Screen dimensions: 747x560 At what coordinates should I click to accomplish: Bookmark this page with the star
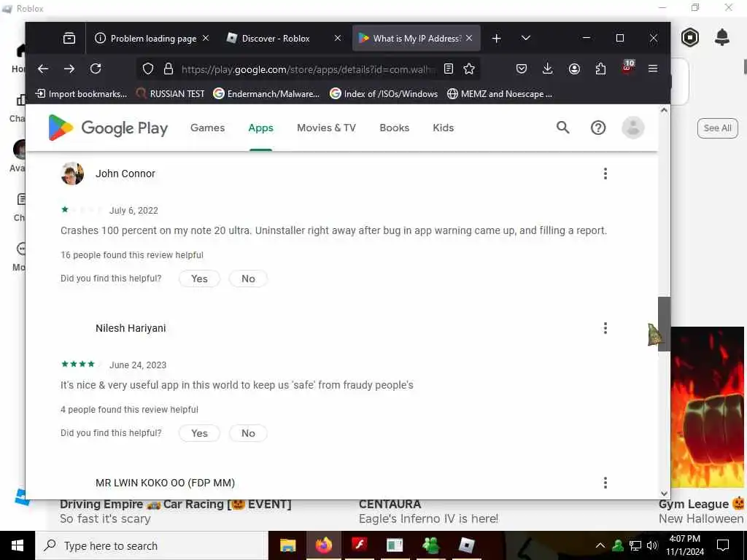[x=469, y=69]
